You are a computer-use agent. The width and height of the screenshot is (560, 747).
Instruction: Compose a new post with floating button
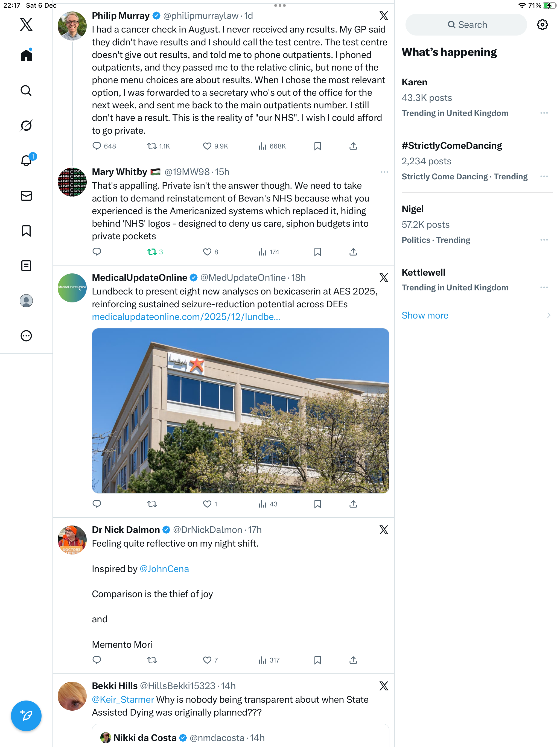26,715
